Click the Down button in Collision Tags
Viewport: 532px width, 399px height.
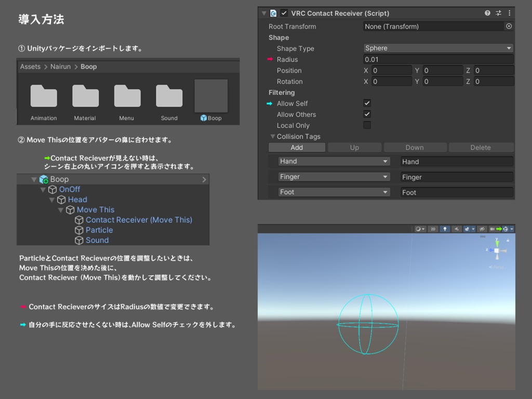pyautogui.click(x=415, y=147)
